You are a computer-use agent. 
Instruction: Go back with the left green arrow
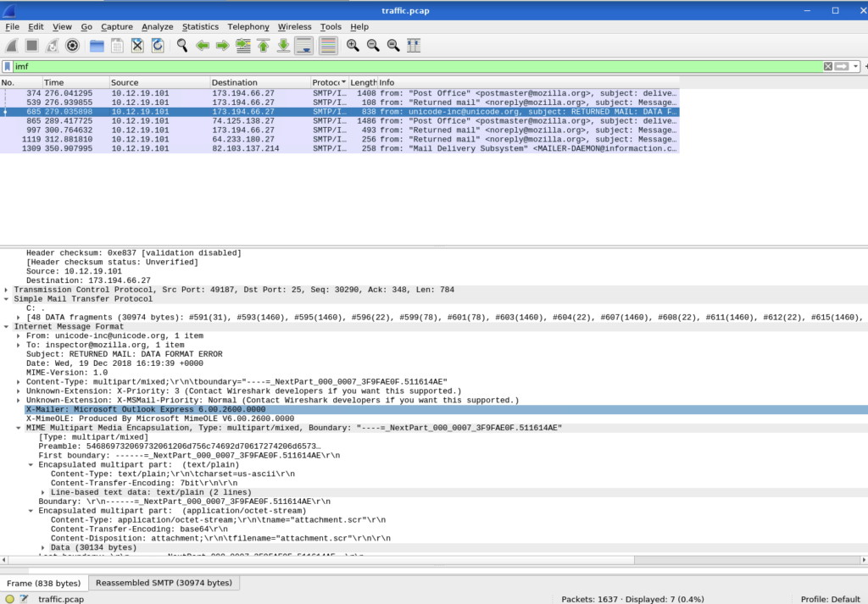coord(202,46)
